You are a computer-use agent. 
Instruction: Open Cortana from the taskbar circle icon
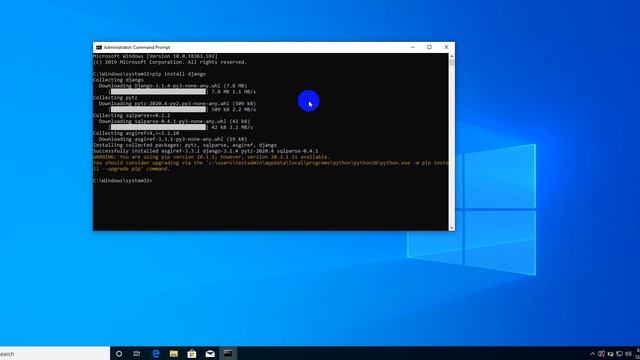click(119, 353)
